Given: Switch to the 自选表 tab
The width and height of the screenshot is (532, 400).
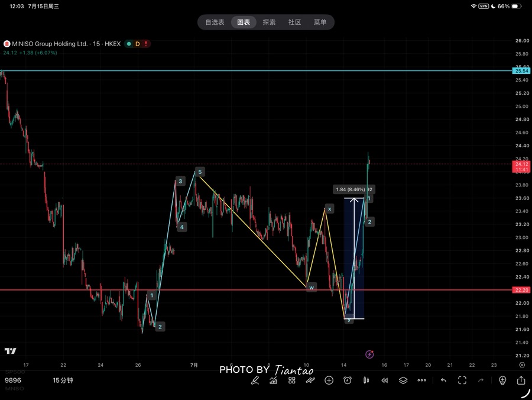Looking at the screenshot, I should (215, 22).
